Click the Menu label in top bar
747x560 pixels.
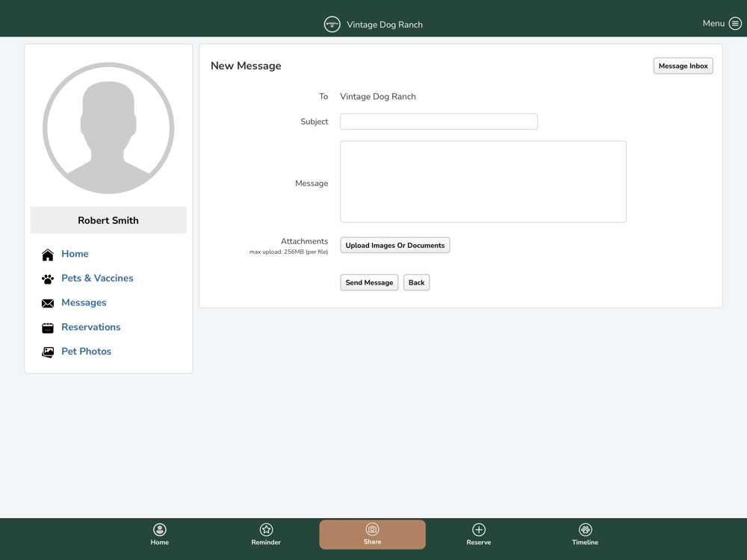click(713, 23)
